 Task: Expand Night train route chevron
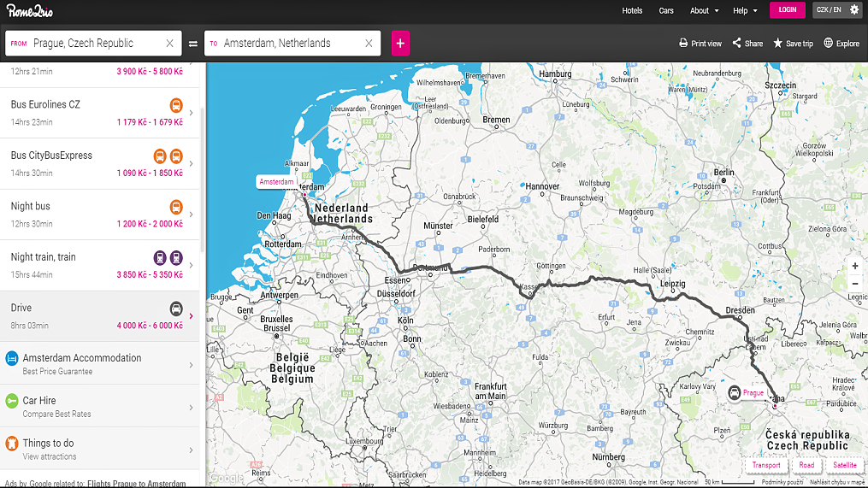click(x=191, y=266)
